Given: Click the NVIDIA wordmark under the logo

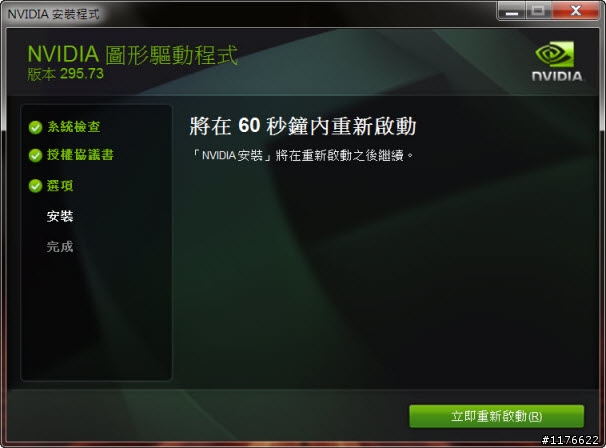Looking at the screenshot, I should point(557,76).
